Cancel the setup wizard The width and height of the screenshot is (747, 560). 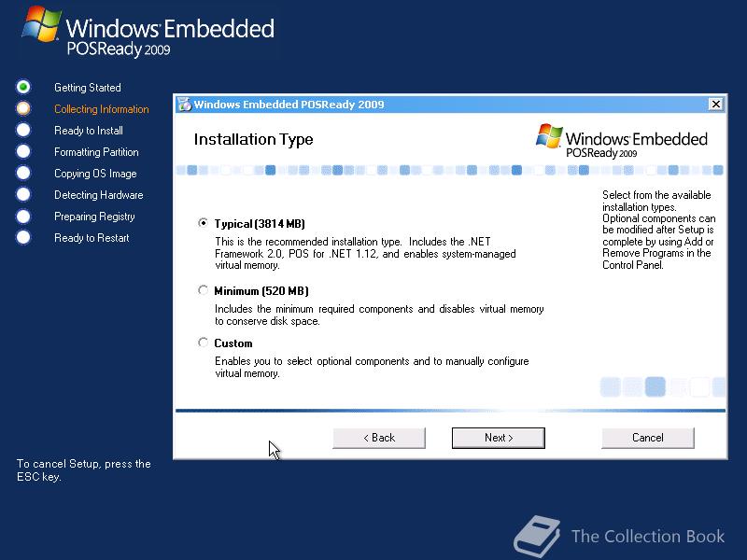(x=648, y=438)
